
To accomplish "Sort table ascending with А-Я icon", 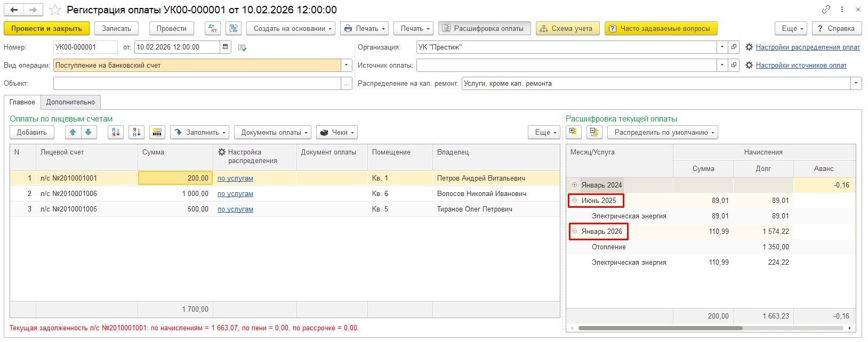I will coord(115,132).
